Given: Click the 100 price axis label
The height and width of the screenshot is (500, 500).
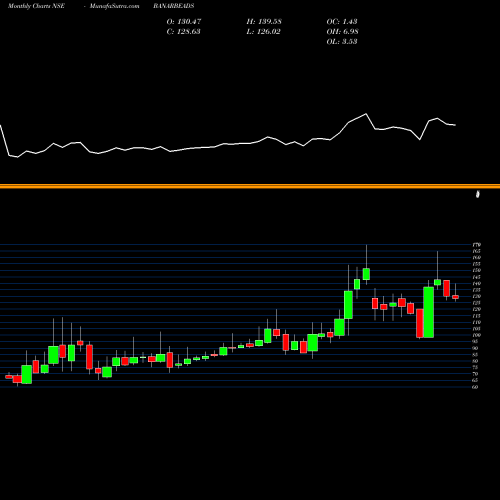Looking at the screenshot, I should click(x=476, y=335).
